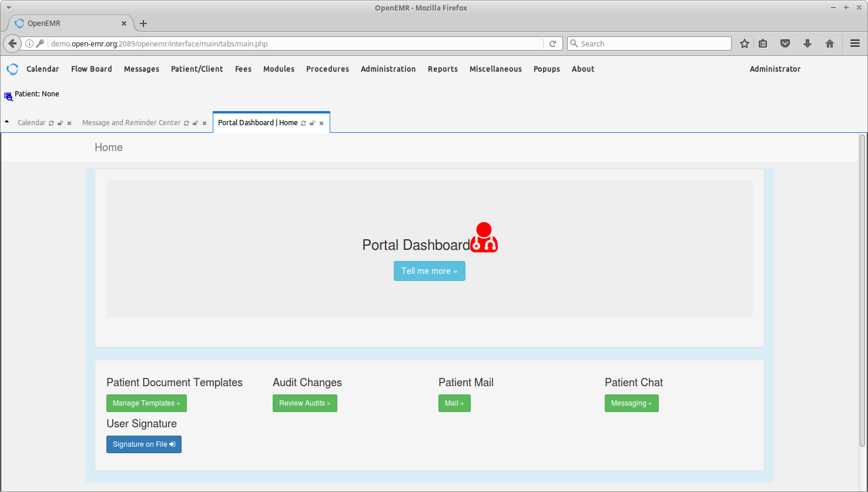Open the Messages menu
The image size is (868, 492).
(142, 69)
